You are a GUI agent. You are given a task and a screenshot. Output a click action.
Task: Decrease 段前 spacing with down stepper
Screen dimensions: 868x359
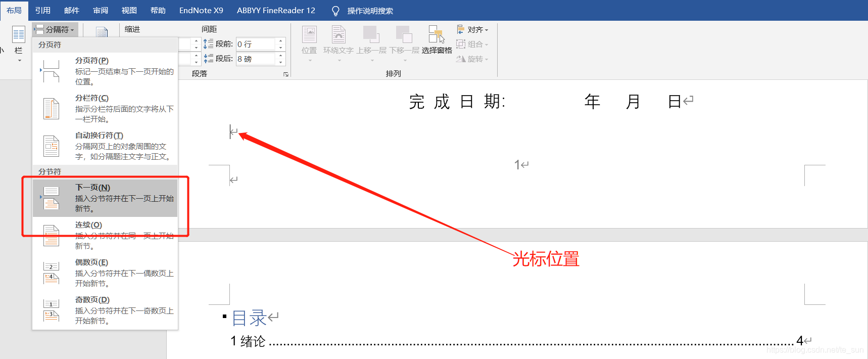[x=281, y=48]
